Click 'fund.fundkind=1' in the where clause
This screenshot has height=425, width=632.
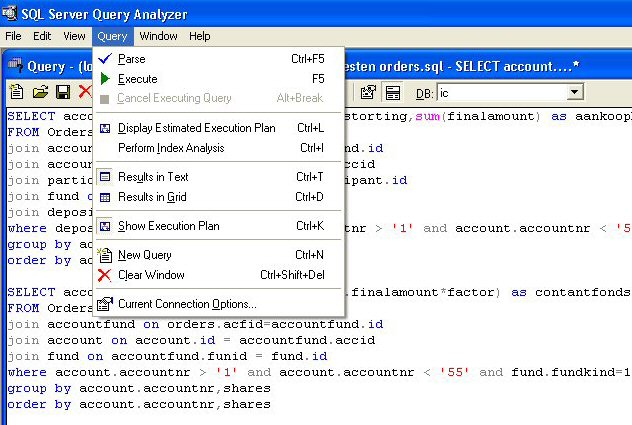point(571,372)
